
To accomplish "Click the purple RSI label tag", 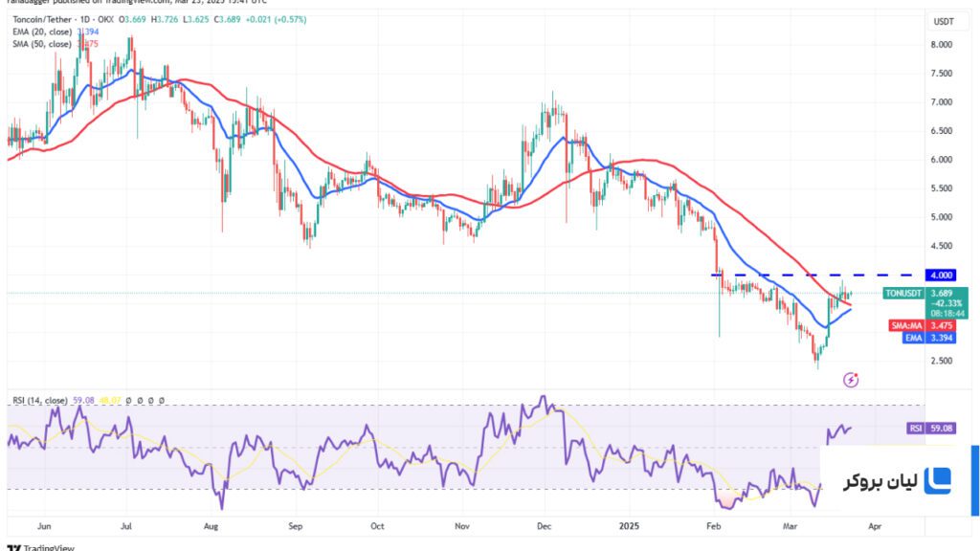I will point(916,429).
